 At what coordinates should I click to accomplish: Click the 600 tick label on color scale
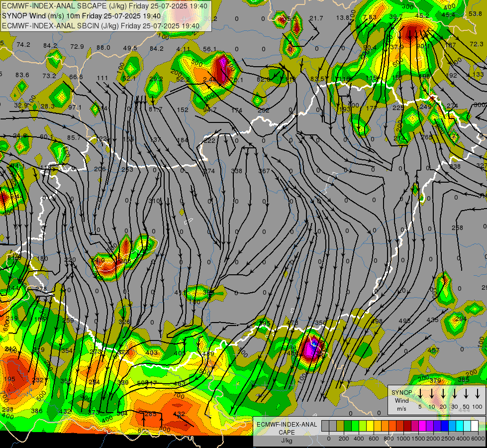(374, 439)
